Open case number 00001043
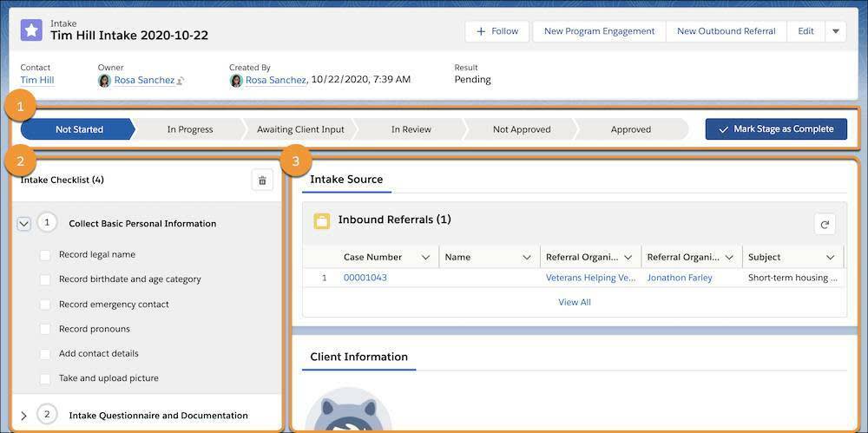This screenshot has height=433, width=868. click(x=365, y=278)
